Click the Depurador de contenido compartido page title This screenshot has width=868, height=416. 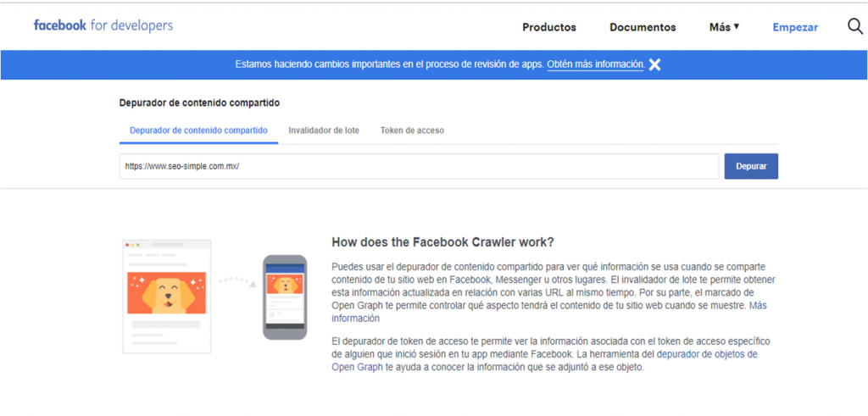(199, 103)
